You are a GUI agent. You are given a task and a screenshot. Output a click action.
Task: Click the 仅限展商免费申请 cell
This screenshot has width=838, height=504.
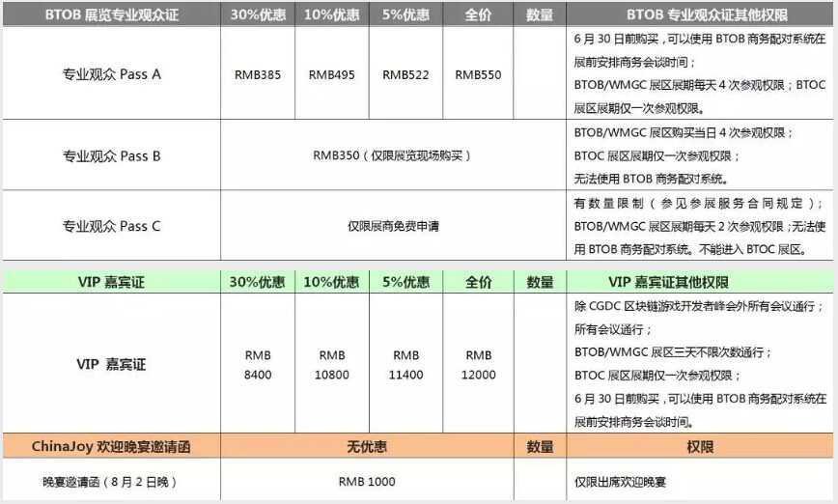point(393,226)
